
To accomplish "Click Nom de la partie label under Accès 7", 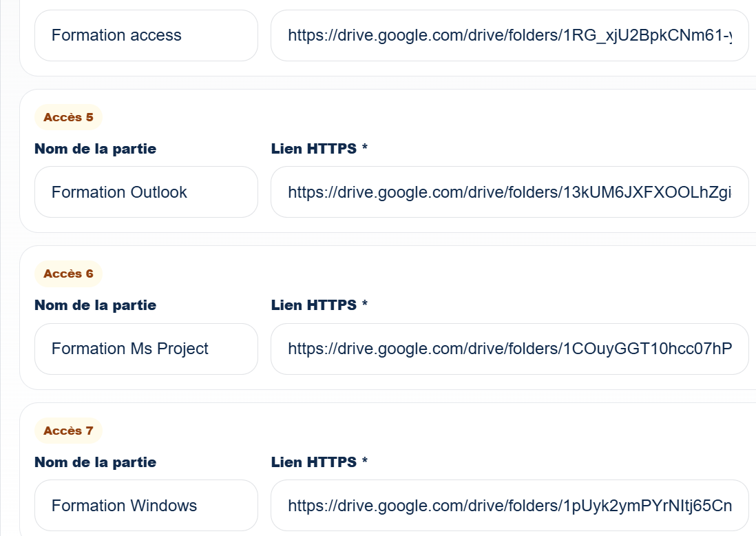I will pyautogui.click(x=96, y=462).
